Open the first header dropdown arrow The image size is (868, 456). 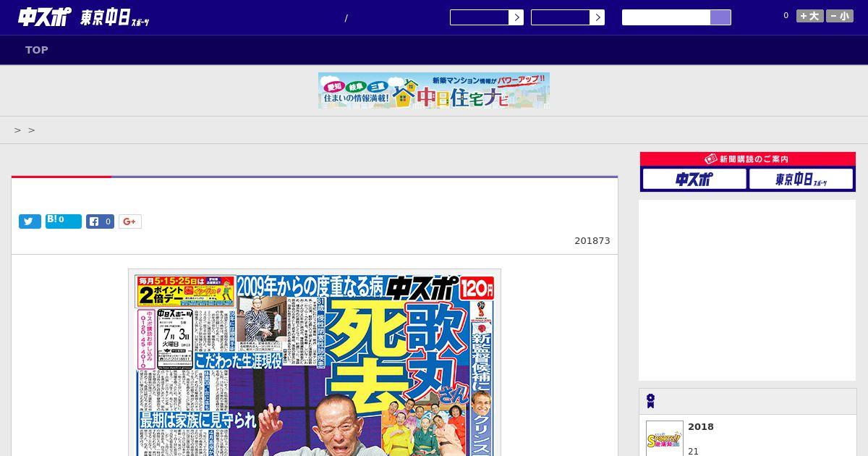pos(516,17)
